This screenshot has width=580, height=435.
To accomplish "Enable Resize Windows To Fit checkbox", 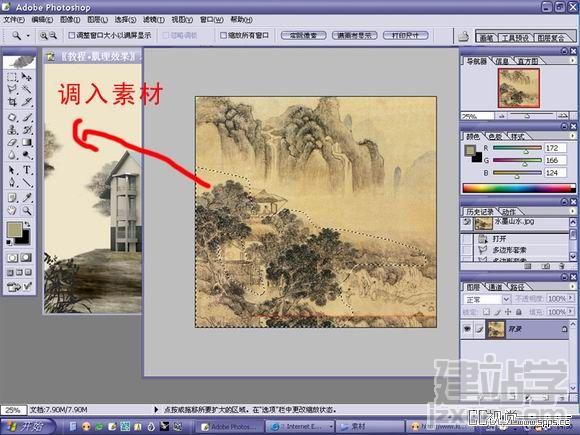I will click(x=72, y=36).
